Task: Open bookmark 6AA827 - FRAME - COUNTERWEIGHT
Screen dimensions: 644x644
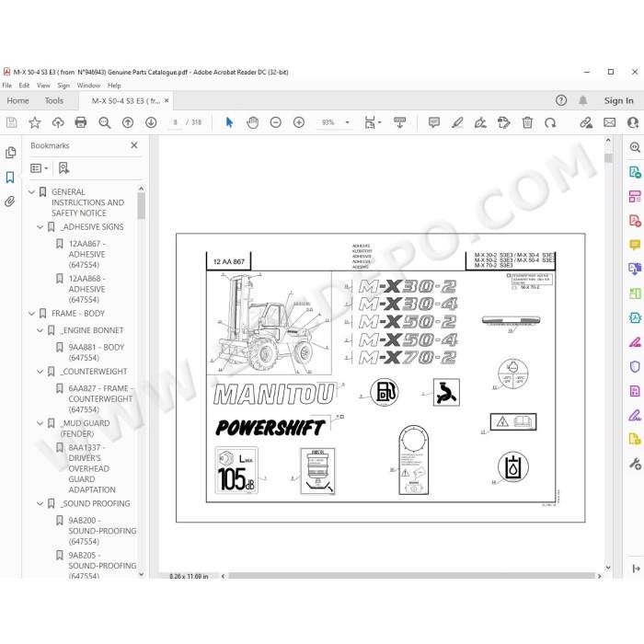Action: point(100,398)
